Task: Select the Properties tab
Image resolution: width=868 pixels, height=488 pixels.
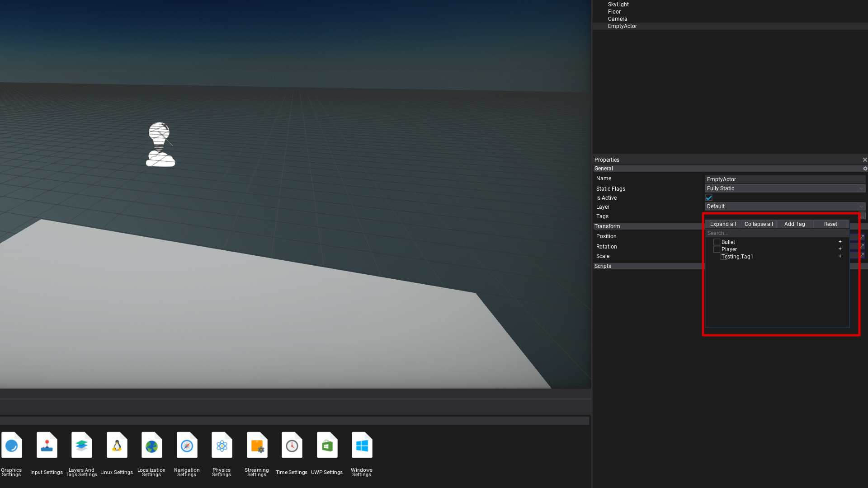Action: pyautogui.click(x=607, y=160)
